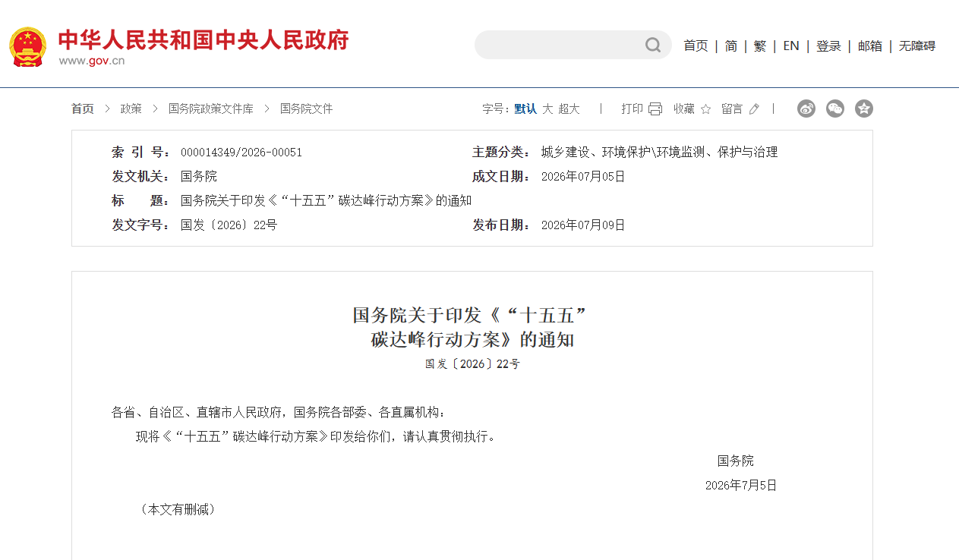Viewport: 959px width, 560px height.
Task: Click the www.gov.cn address text
Action: pos(91,61)
